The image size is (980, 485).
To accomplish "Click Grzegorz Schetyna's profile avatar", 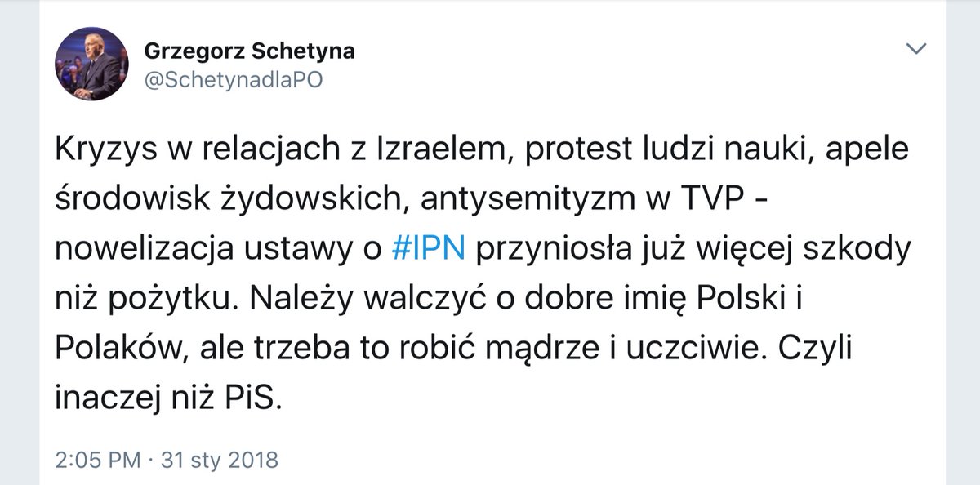I will pos(91,65).
